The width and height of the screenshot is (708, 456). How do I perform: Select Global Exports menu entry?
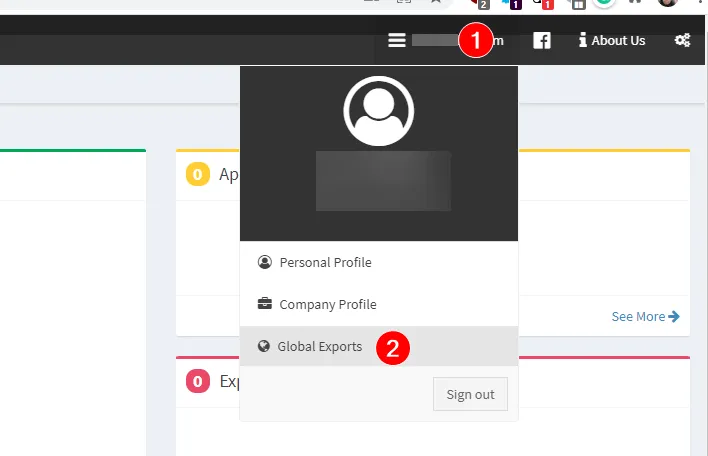tap(319, 346)
